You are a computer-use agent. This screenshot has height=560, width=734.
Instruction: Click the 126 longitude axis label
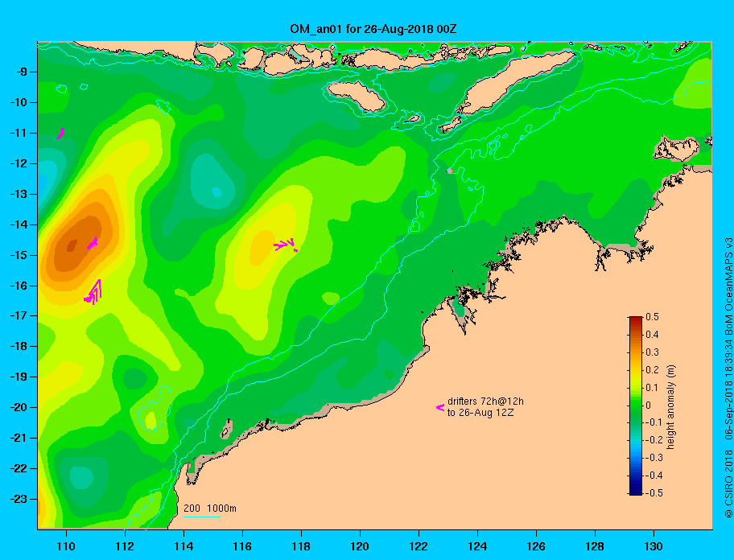tap(536, 546)
